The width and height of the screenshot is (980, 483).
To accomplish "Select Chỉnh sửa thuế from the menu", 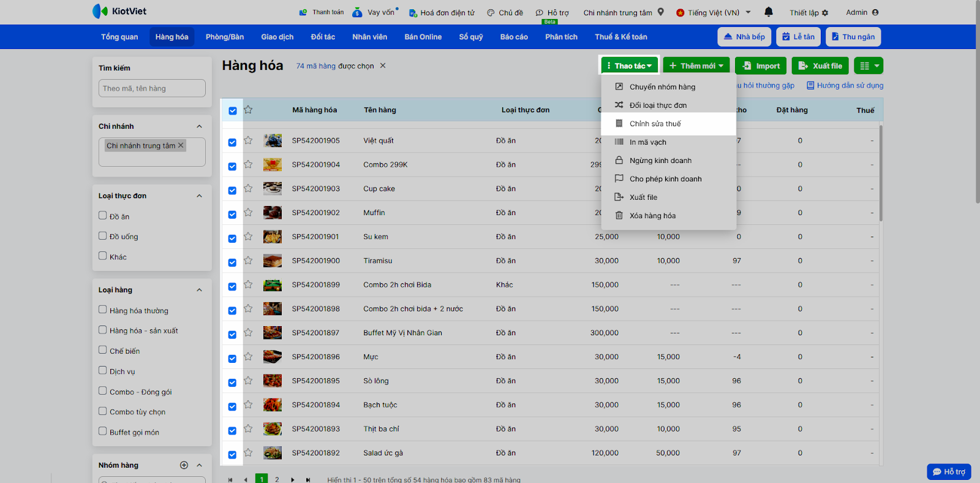I will pyautogui.click(x=655, y=124).
